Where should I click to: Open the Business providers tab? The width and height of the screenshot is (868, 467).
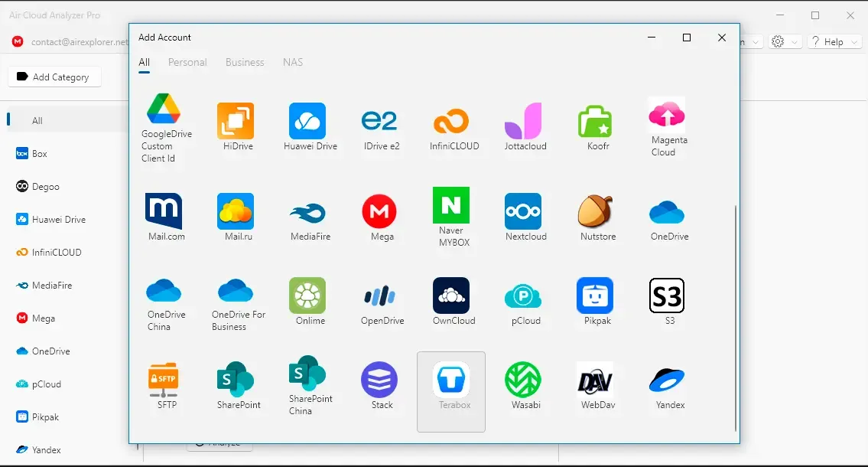point(245,63)
